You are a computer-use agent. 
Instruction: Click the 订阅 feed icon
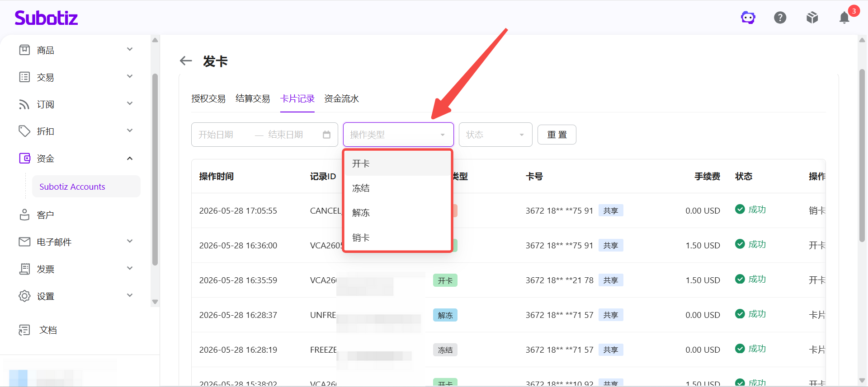(24, 104)
